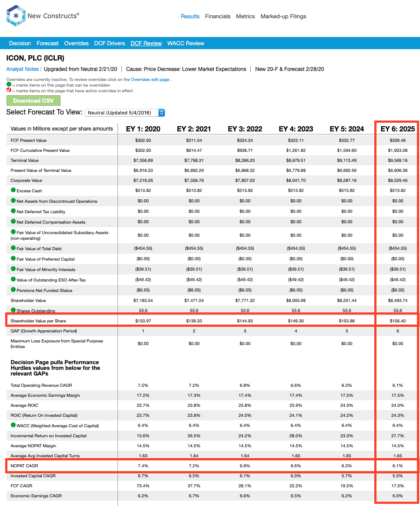
Task: Click the Invested Capital CAGR label
Action: (33, 476)
